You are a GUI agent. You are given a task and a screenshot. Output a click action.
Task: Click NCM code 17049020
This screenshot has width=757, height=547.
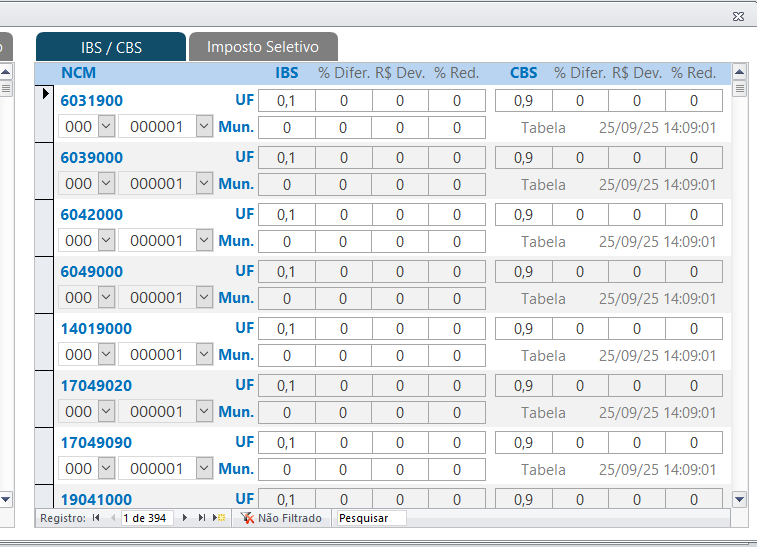[96, 386]
